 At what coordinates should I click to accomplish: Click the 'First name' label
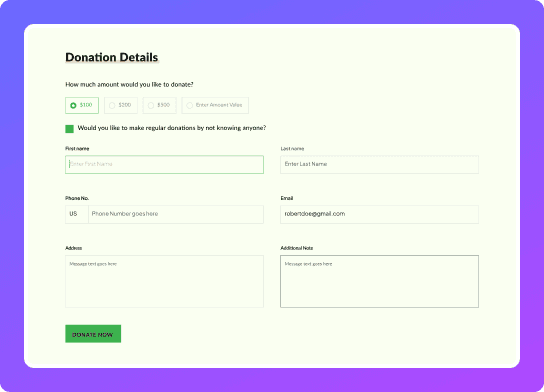[77, 148]
